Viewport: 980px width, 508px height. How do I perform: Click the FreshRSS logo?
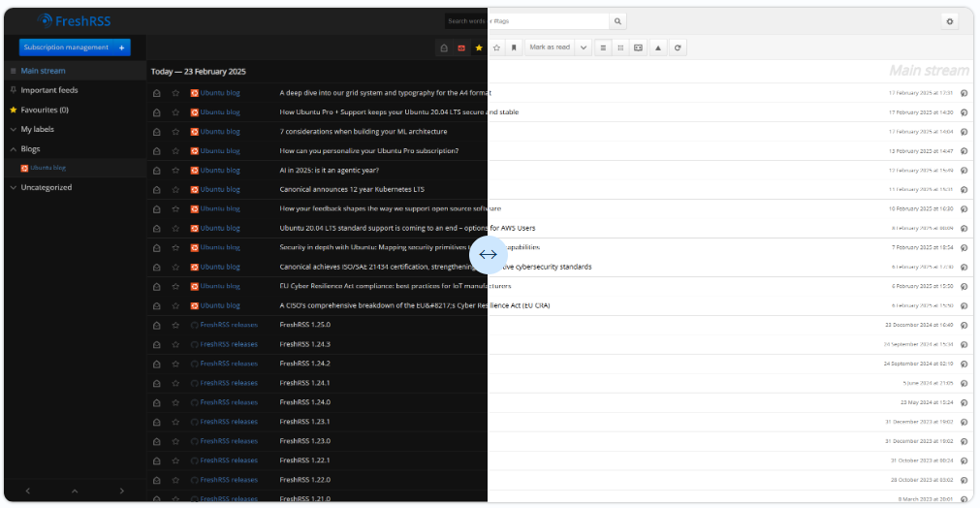(74, 21)
